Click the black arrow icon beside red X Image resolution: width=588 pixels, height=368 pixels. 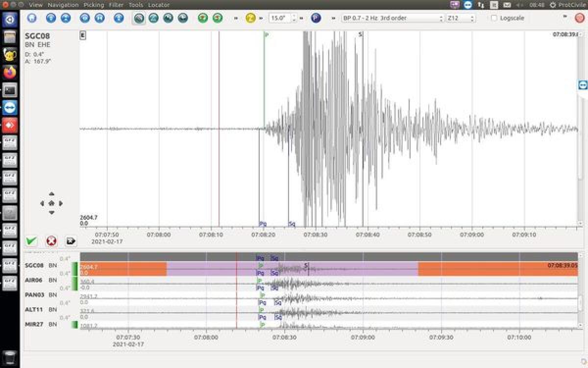click(x=71, y=241)
